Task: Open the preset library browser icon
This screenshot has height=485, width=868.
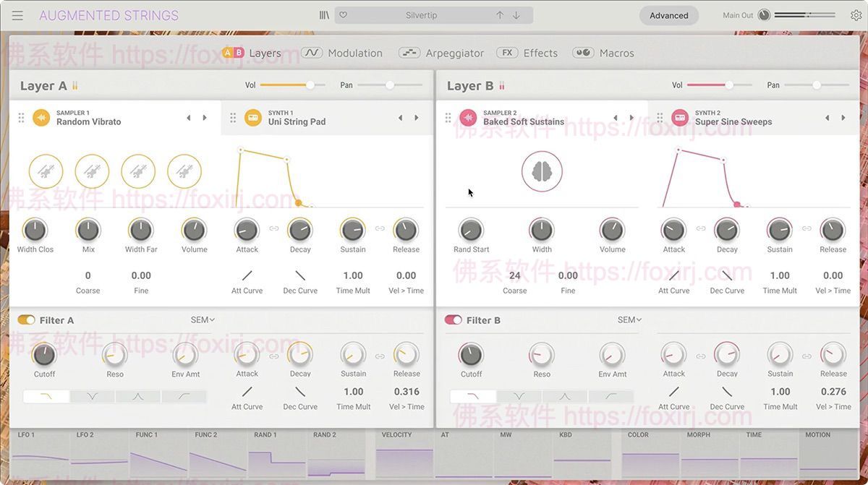Action: tap(323, 14)
